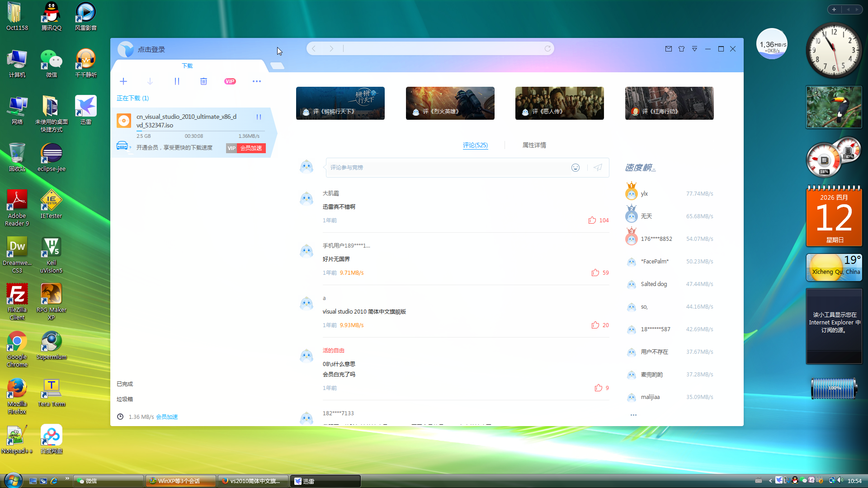Open the three-dots more options menu
The height and width of the screenshot is (488, 868).
tap(257, 81)
